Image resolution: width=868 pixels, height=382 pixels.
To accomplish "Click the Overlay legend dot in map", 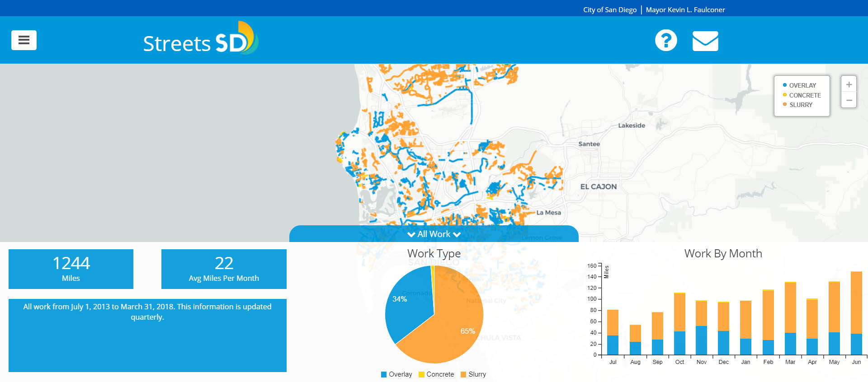I will point(785,85).
